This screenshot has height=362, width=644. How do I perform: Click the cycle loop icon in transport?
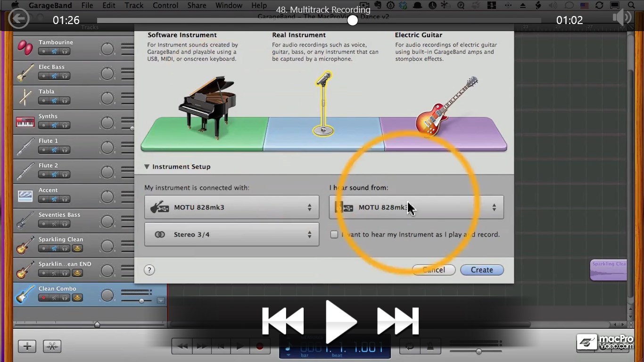point(410,346)
